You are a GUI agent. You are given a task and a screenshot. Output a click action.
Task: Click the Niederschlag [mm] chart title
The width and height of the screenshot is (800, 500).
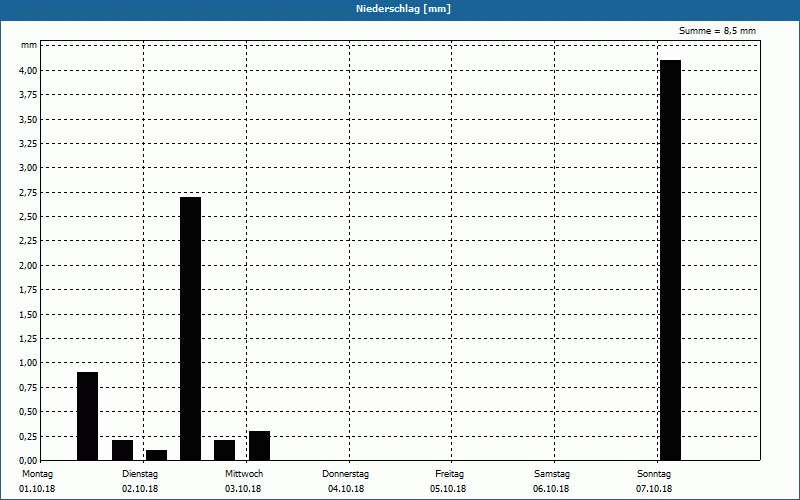click(404, 9)
